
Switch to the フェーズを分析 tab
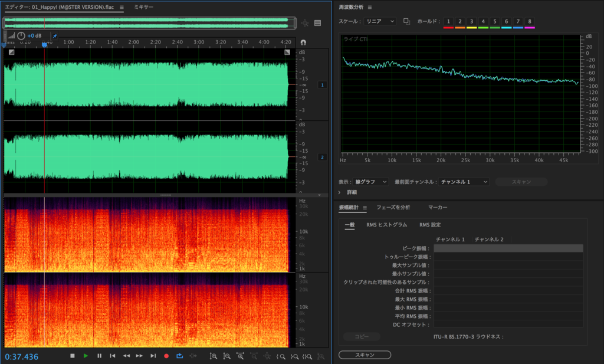tap(393, 207)
